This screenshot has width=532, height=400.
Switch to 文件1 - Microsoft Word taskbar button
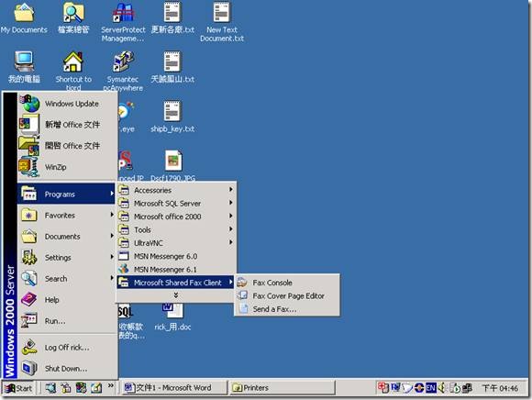point(173,387)
